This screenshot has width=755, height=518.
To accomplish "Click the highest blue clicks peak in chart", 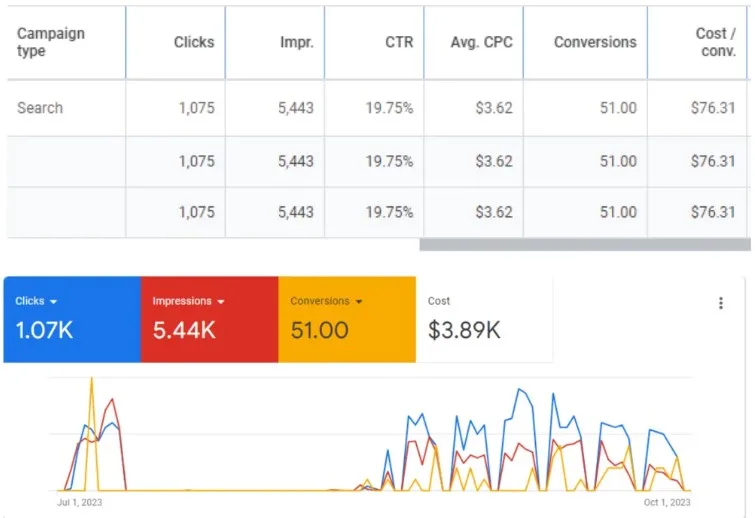I will tap(518, 390).
